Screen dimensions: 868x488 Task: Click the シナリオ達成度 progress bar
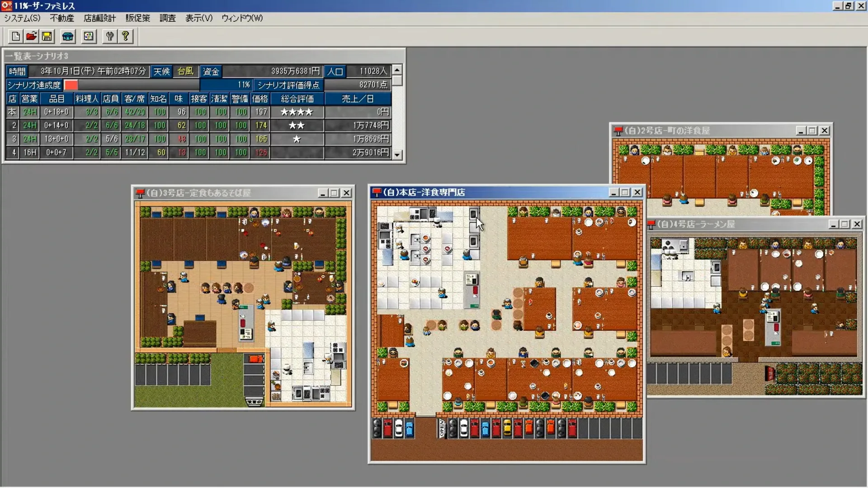[131, 84]
